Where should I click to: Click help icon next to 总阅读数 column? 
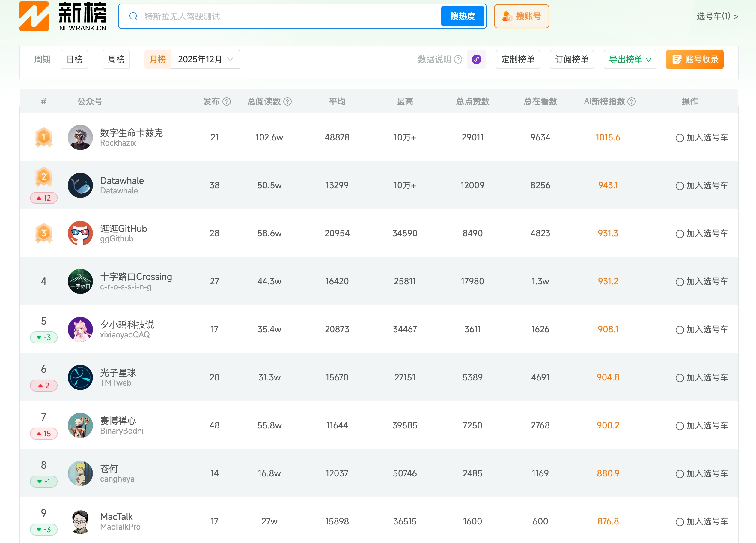(287, 101)
